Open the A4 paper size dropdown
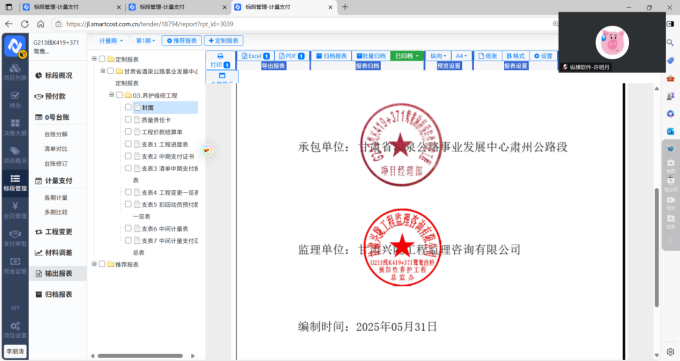Viewport: 680px width, 361px height. (x=461, y=56)
